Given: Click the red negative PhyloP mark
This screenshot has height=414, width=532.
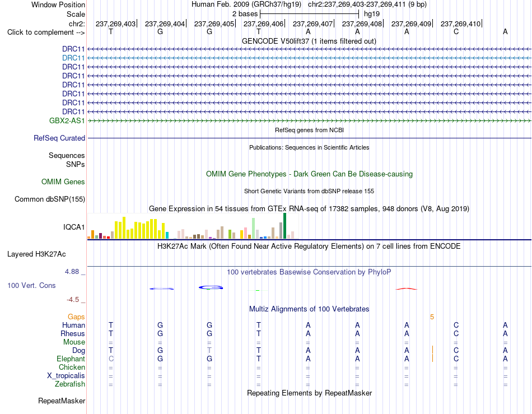Looking at the screenshot, I should point(407,289).
